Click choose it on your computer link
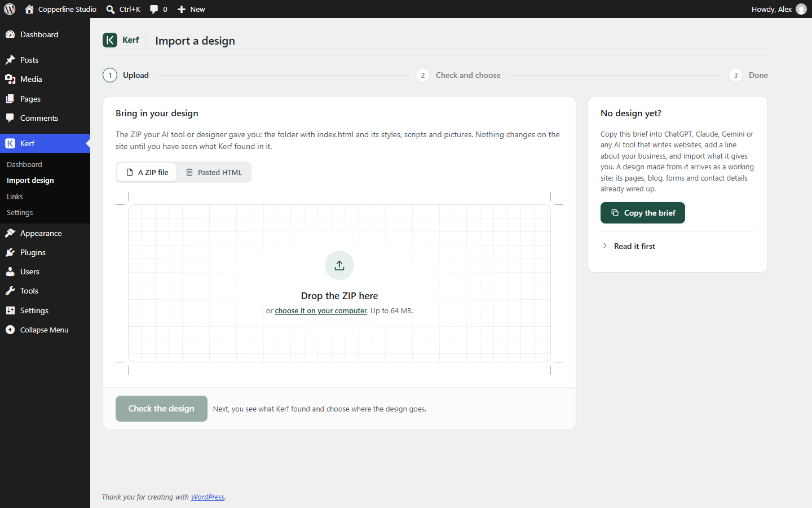 point(321,310)
